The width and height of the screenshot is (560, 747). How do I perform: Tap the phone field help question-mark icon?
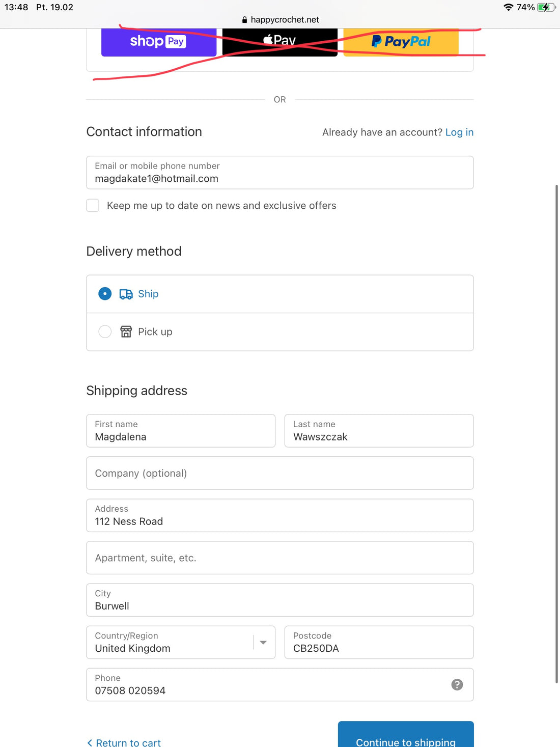457,684
